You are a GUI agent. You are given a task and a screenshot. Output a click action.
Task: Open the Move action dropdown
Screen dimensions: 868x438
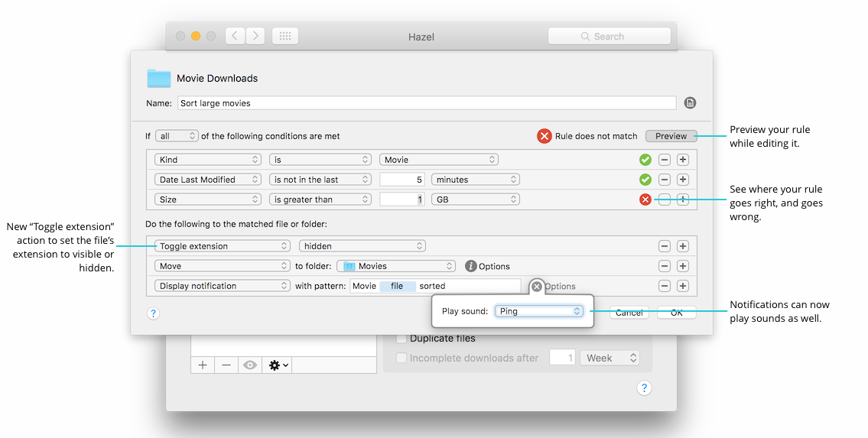click(x=222, y=266)
